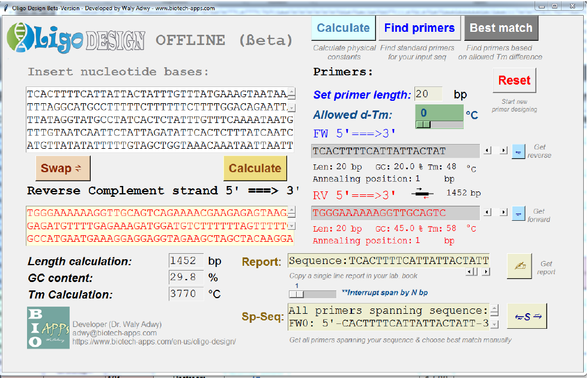Screen dimensions: 588x378
Task: Click the Report sequence text field
Action: pyautogui.click(x=389, y=260)
